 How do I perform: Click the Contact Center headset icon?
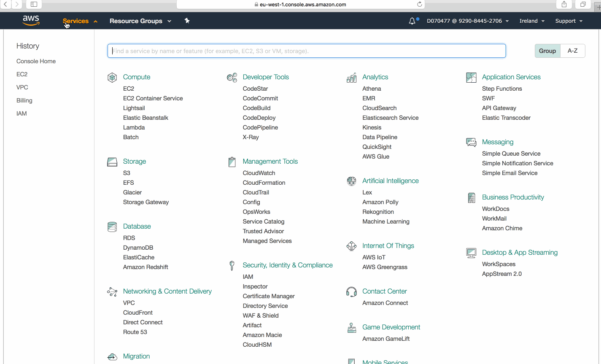(x=351, y=291)
